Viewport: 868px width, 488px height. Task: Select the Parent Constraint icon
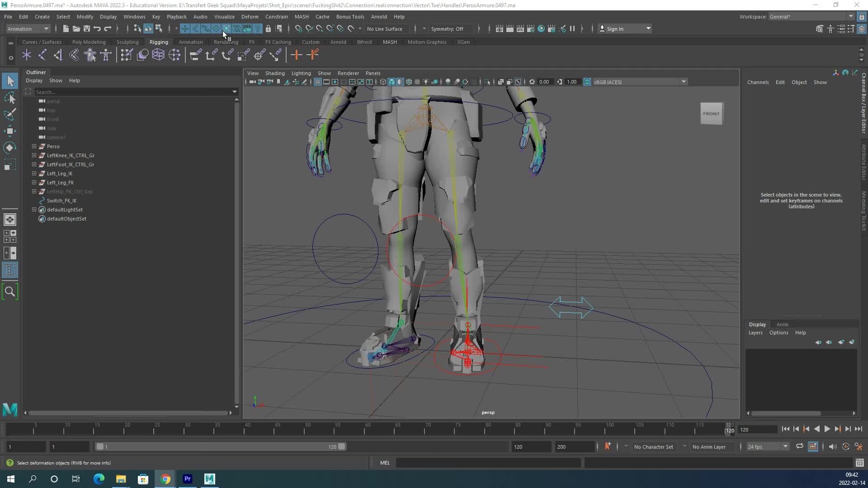(x=196, y=55)
